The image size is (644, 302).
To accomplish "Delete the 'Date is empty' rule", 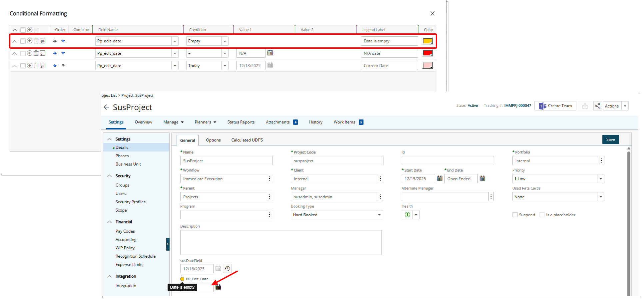I will coord(36,41).
